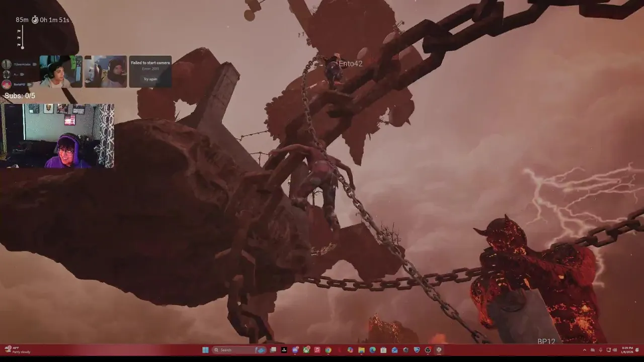Open the weather widget showing Partly cloudy
Screen dimensions: 644x362
17,350
